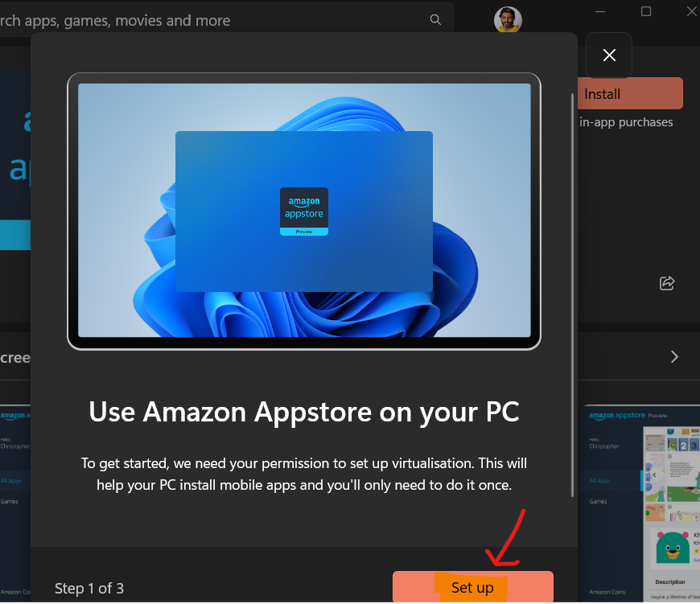Open the right Appstore screenshot thumbnail
Image resolution: width=700 pixels, height=604 pixels.
(x=641, y=504)
